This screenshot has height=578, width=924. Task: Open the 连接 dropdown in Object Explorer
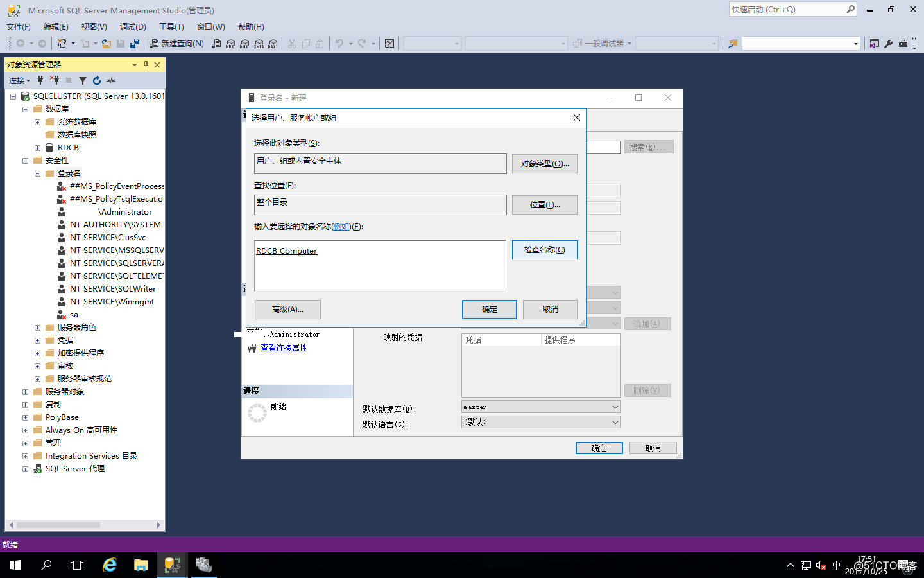(19, 80)
